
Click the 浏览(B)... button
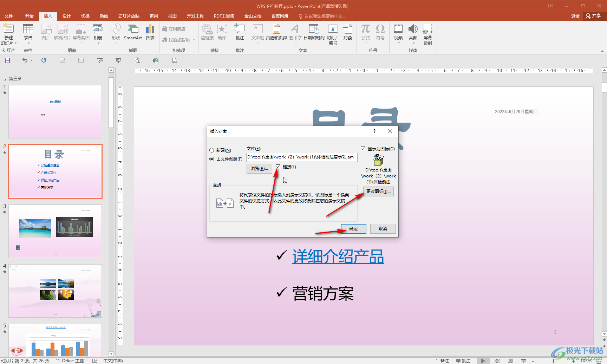[259, 169]
